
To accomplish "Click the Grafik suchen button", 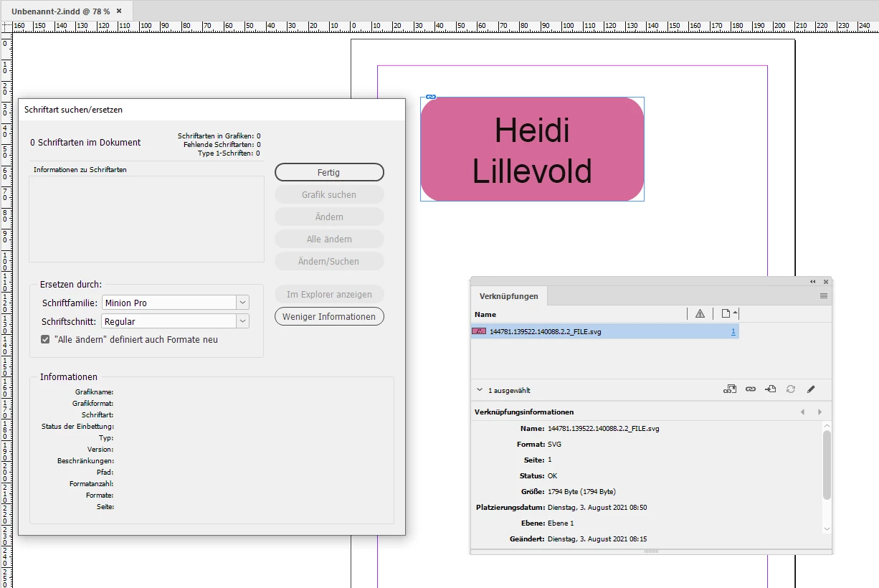I will (329, 194).
